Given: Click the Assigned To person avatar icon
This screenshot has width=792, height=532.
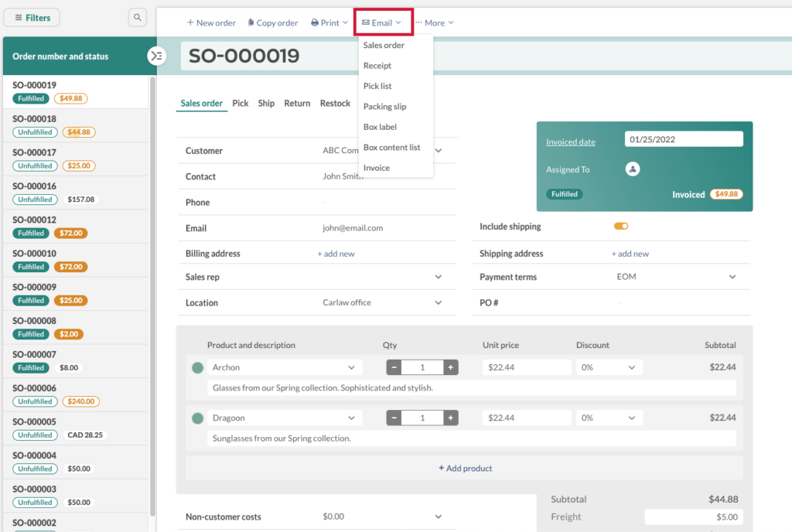Looking at the screenshot, I should [x=633, y=169].
